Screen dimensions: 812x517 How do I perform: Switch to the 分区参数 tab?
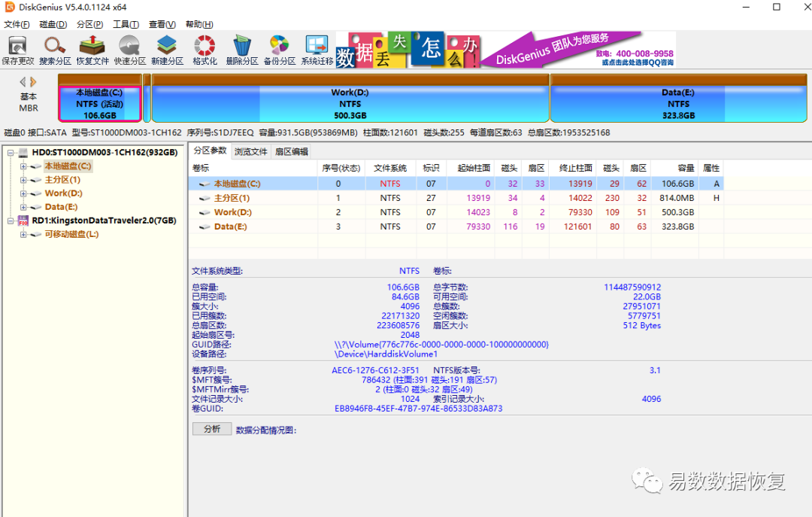click(210, 151)
